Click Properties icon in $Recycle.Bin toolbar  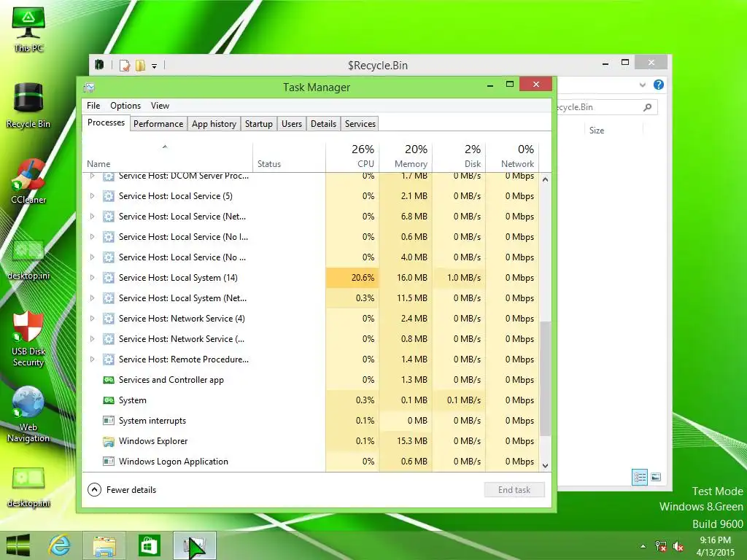coord(125,65)
